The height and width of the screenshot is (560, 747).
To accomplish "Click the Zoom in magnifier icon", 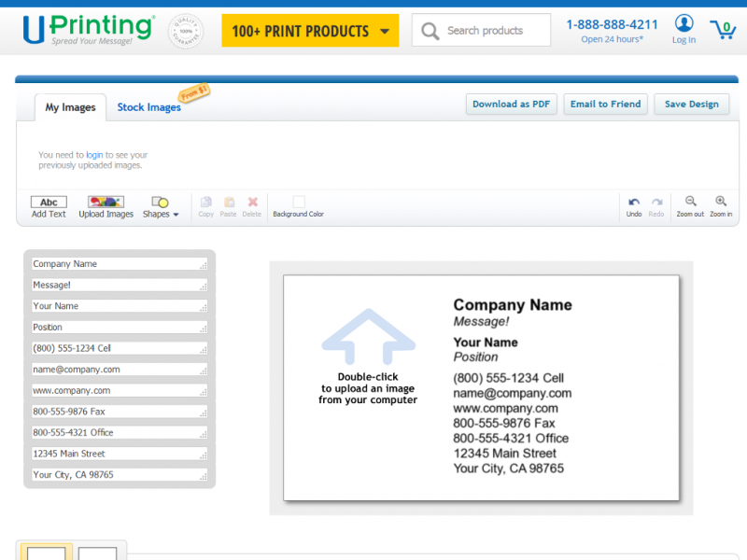I will (721, 201).
